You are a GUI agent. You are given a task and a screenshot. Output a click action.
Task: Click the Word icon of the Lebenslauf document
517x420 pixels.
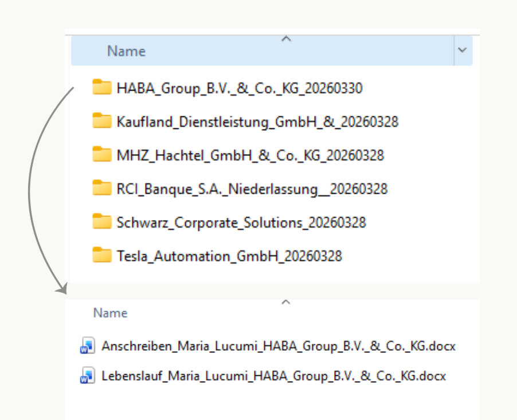pyautogui.click(x=88, y=376)
